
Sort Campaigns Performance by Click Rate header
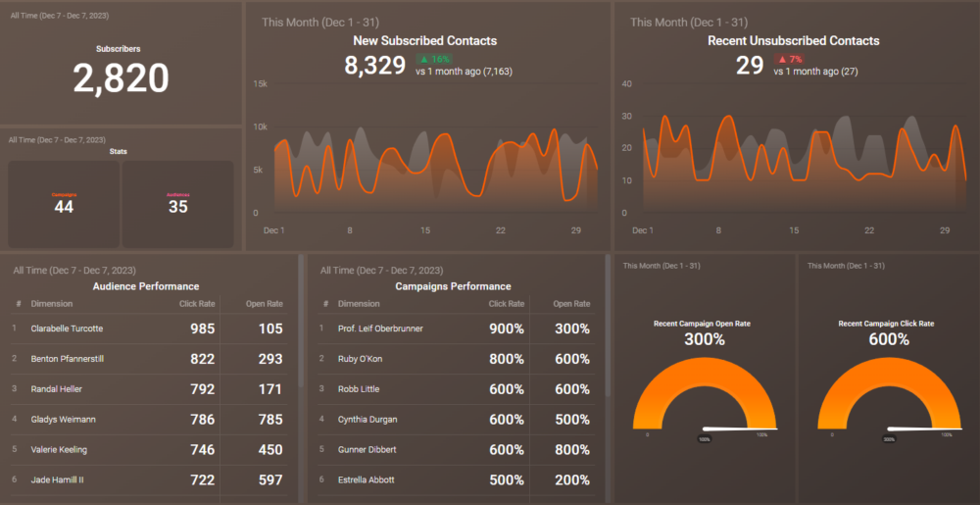(507, 304)
